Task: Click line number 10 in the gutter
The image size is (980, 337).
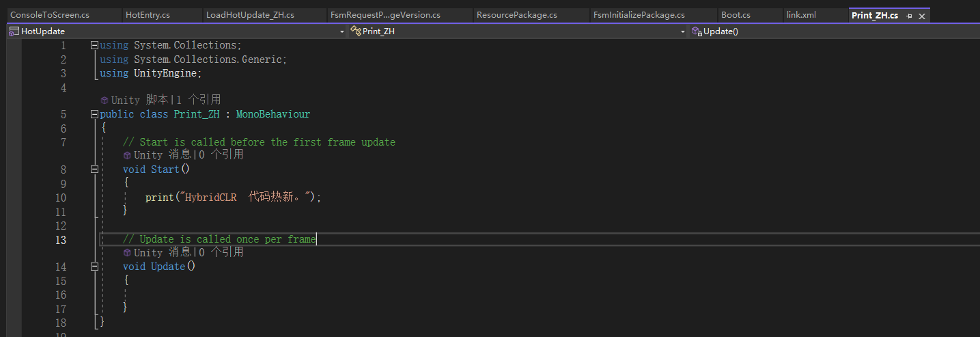Action: coord(61,198)
